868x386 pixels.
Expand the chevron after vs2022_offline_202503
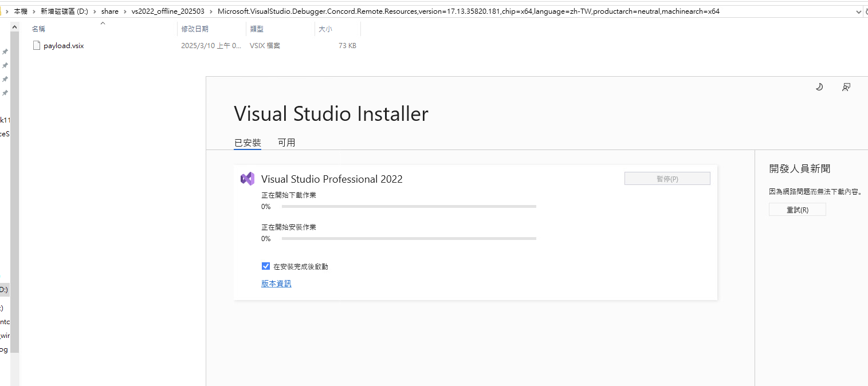[211, 11]
